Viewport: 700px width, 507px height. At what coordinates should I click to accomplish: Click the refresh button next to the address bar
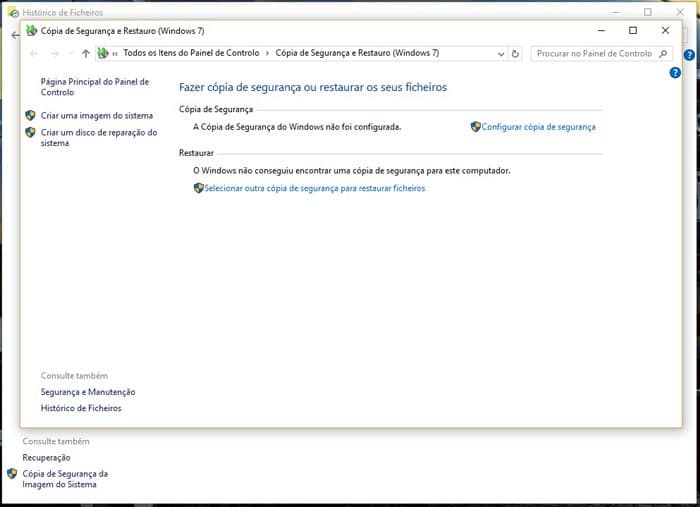tap(515, 54)
